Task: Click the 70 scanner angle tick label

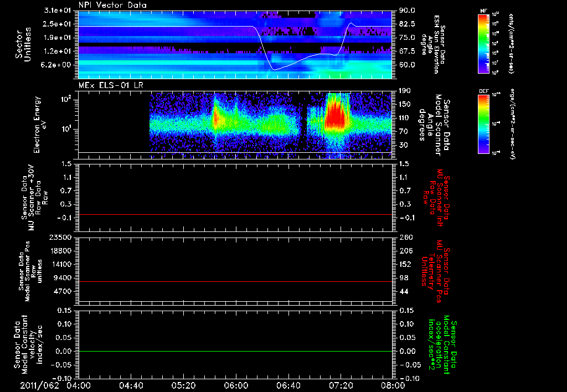Action: 404,131
